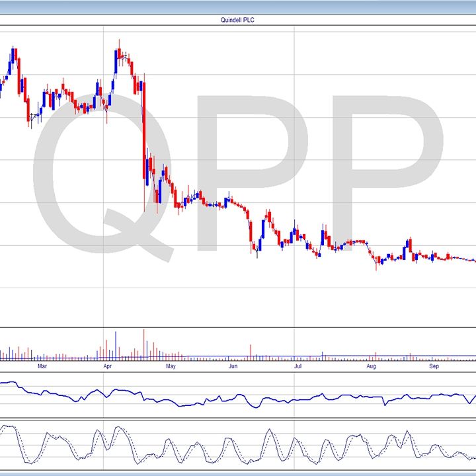This screenshot has height=476, width=476.
Task: Click the blue title bar at top
Action: coord(238,7)
